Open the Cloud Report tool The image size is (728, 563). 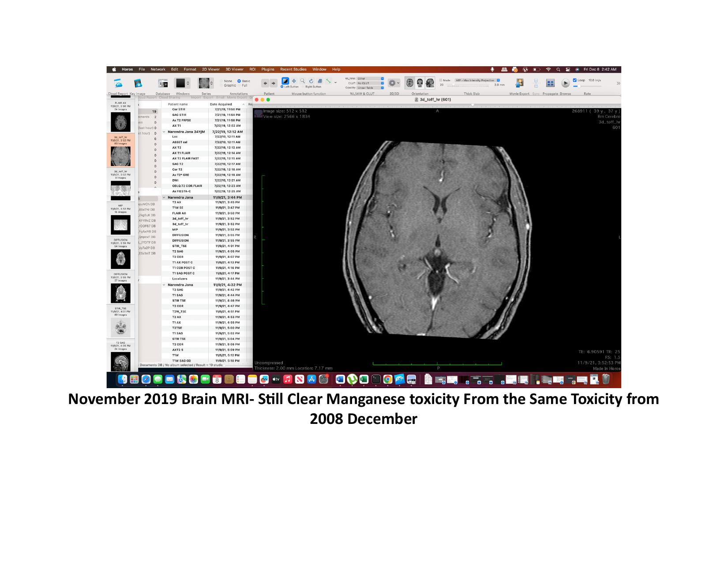118,83
